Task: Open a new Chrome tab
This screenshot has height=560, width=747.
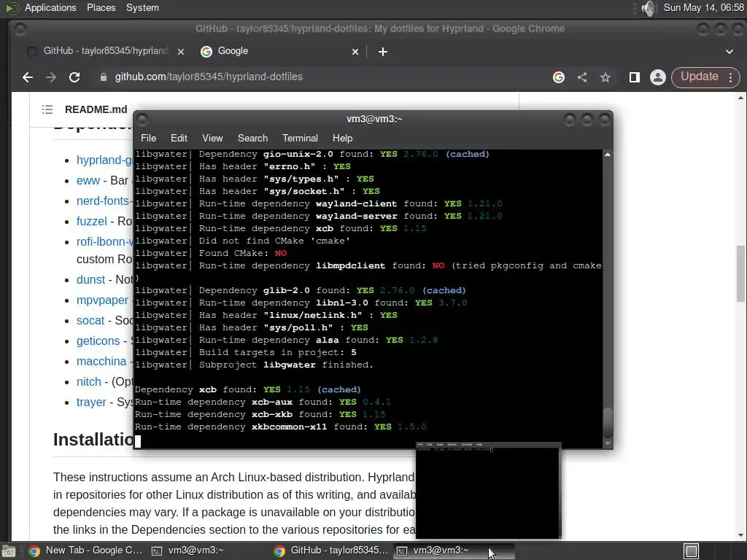Action: 383,52
